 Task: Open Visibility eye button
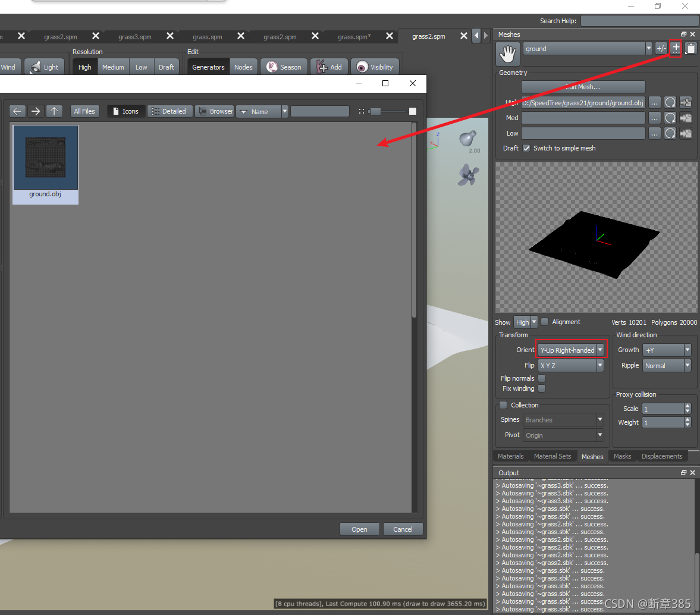tap(375, 67)
